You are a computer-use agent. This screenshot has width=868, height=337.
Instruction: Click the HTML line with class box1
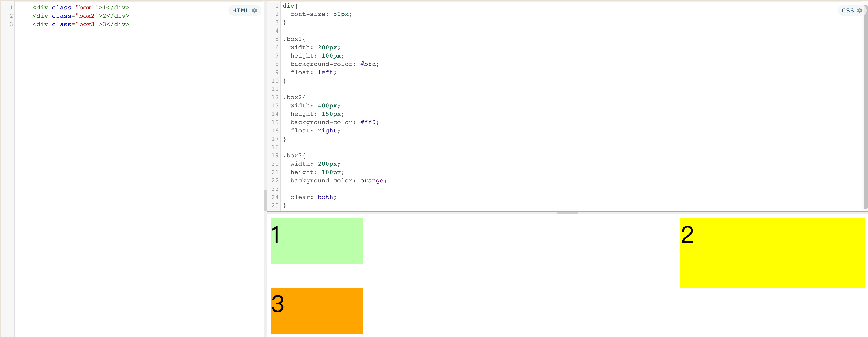pyautogui.click(x=81, y=7)
